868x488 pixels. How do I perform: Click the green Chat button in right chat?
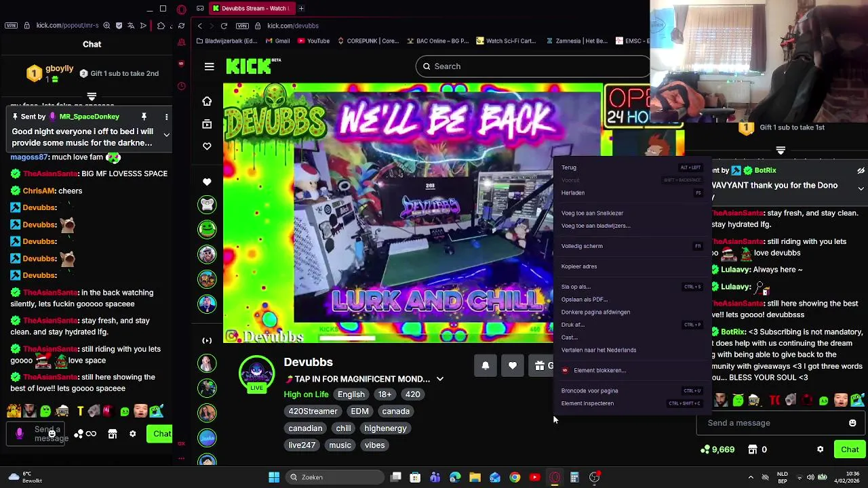850,449
